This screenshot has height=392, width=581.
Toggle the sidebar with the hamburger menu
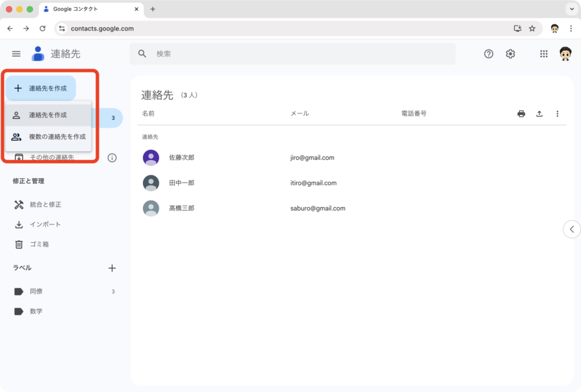[x=16, y=53]
